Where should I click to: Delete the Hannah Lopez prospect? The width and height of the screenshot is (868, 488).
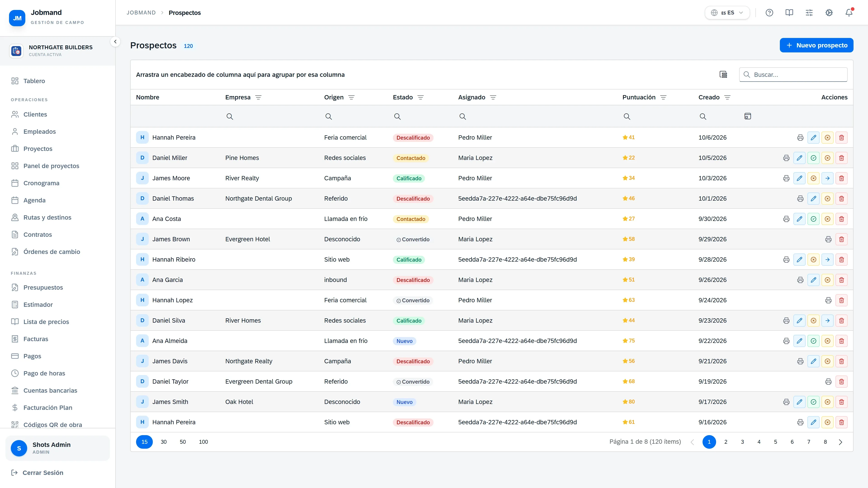[x=841, y=300]
